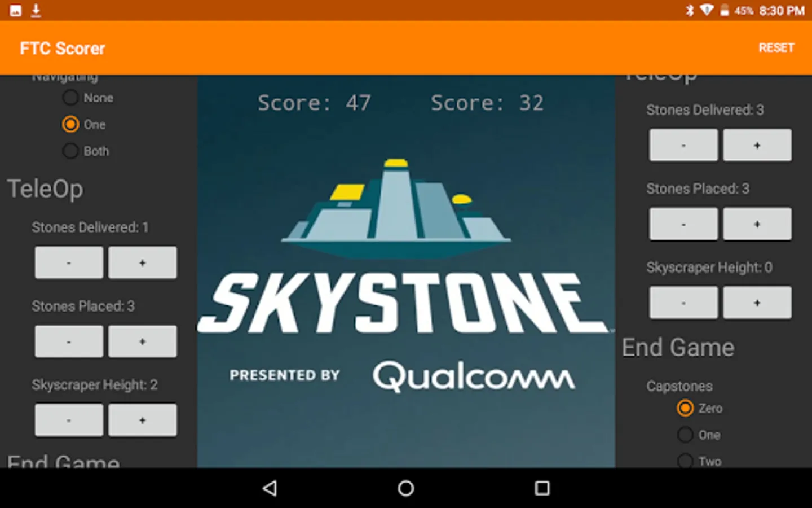The width and height of the screenshot is (812, 508).
Task: Tap the Android home circle icon
Action: coord(406,488)
